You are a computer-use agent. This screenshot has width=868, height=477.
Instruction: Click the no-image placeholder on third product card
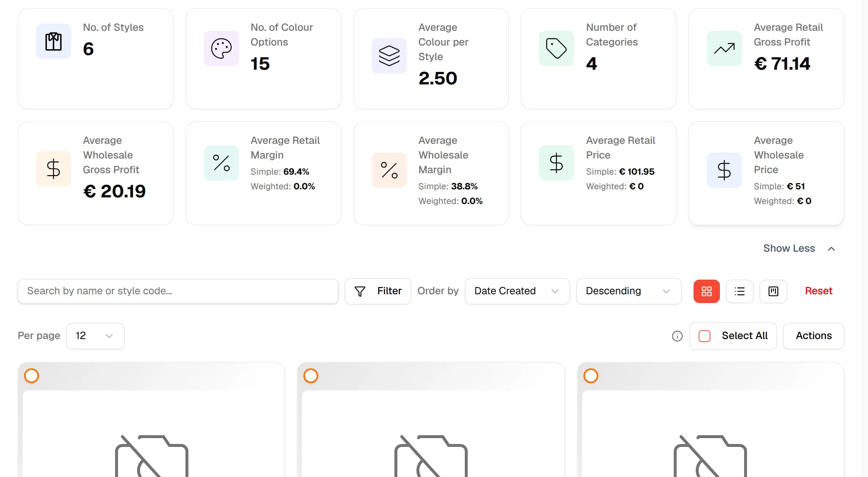point(710,456)
